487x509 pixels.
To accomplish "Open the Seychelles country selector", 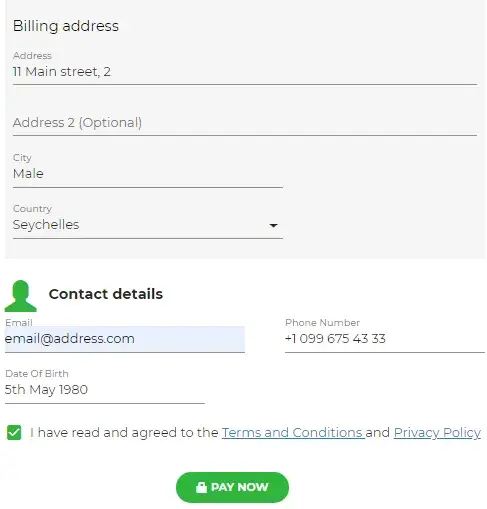I will point(148,225).
